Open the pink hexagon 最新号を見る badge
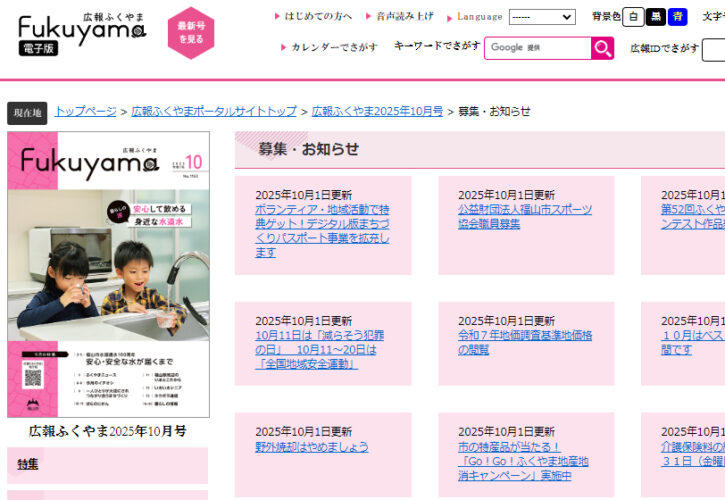725x500 pixels. coord(191,33)
